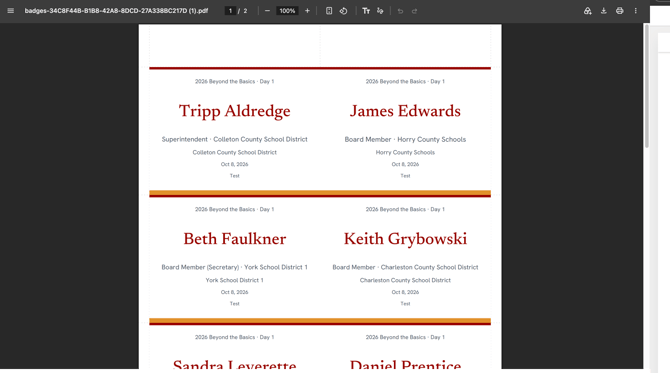Click the 100% zoom level field
This screenshot has height=373, width=670.
click(x=287, y=11)
